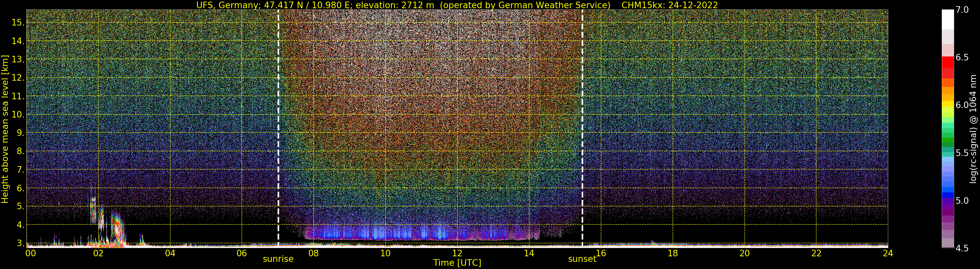Click the small signal blip near 17:30 UTC
This screenshot has height=269, width=980.
[x=652, y=241]
